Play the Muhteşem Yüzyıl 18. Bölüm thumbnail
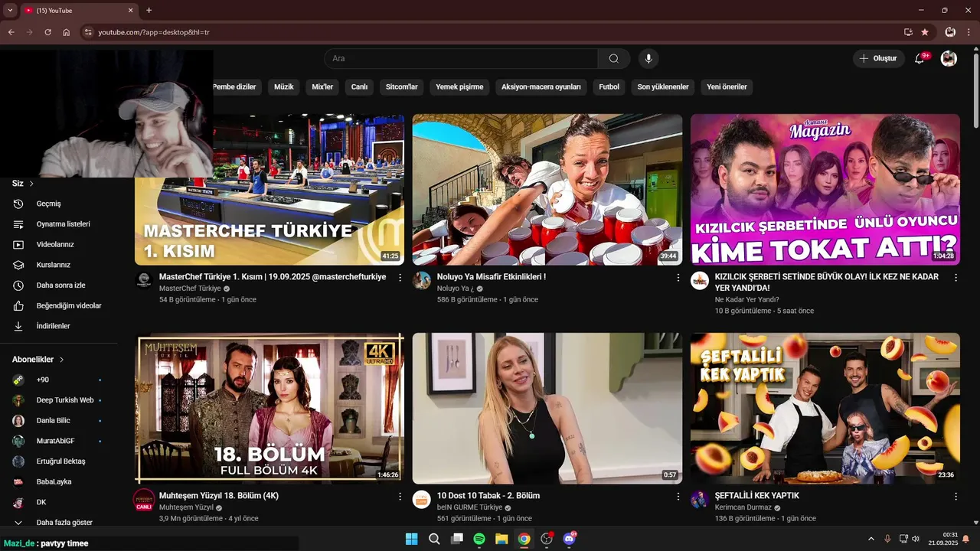Viewport: 980px width, 551px height. point(269,408)
